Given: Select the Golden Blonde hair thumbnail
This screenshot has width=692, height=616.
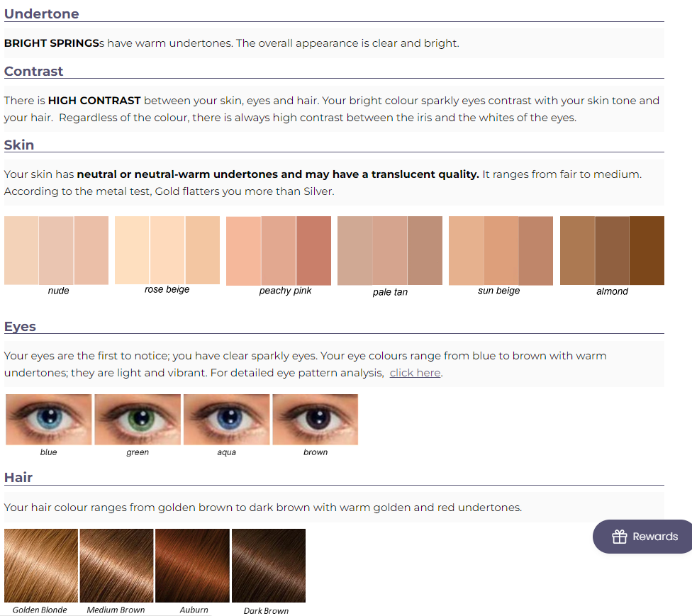Looking at the screenshot, I should click(x=41, y=566).
